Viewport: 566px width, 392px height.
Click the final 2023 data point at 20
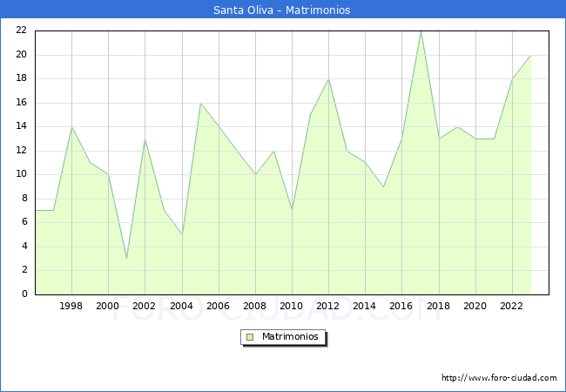coord(530,56)
